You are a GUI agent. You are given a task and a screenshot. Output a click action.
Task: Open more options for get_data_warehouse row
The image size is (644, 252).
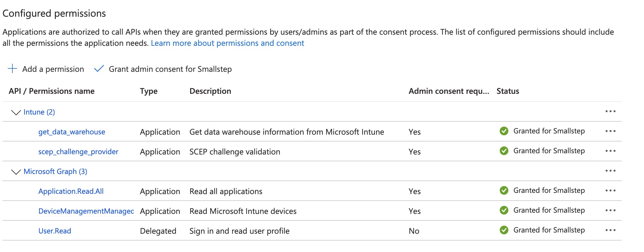point(610,131)
